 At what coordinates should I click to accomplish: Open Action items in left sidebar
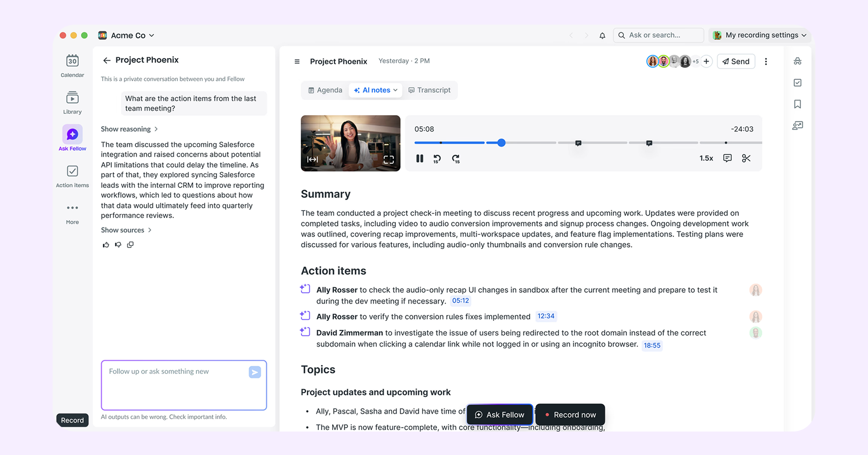click(72, 176)
